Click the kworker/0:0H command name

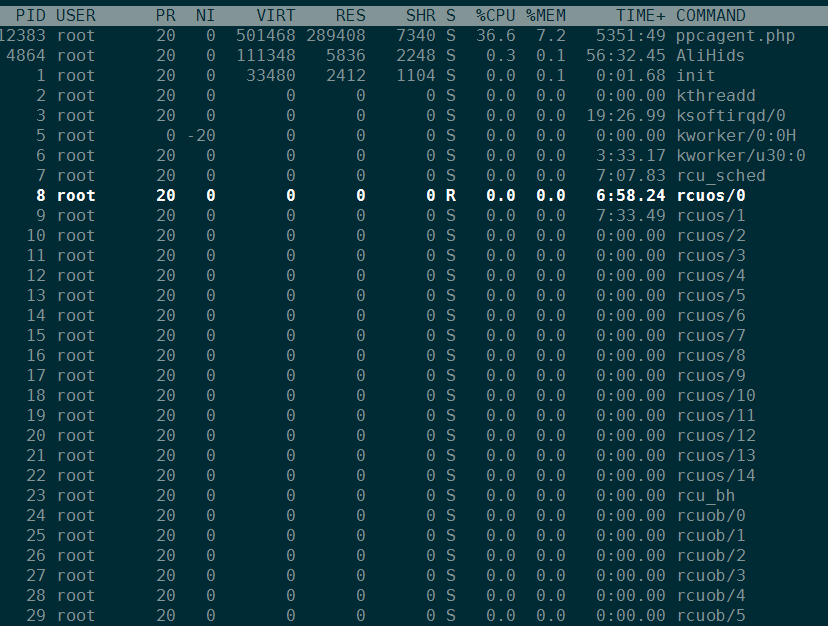click(736, 136)
